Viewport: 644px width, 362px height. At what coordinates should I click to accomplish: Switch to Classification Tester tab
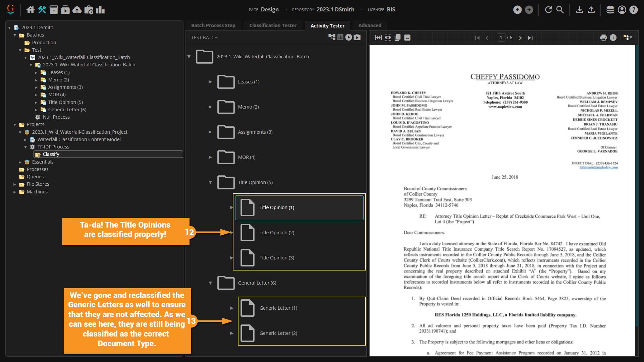[273, 25]
